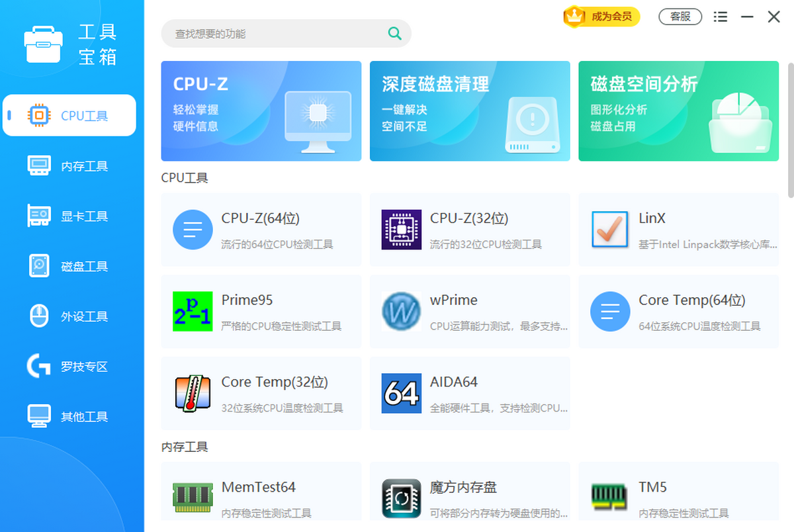Click the Prime95 title text
This screenshot has width=794, height=532.
(247, 300)
